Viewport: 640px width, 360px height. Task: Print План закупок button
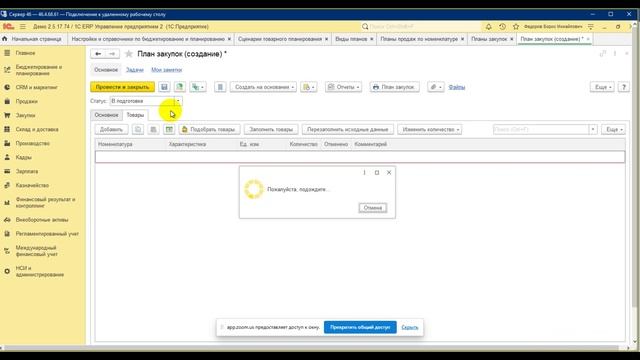(394, 87)
